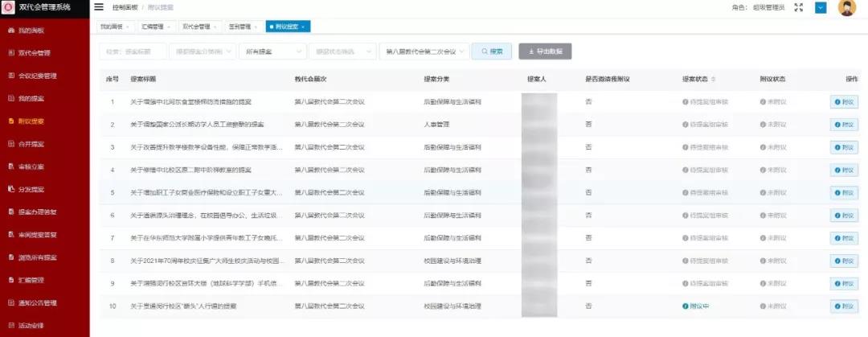Viewport: 868px width, 337px height.
Task: Click the fullscreen toggle icon
Action: [x=798, y=7]
